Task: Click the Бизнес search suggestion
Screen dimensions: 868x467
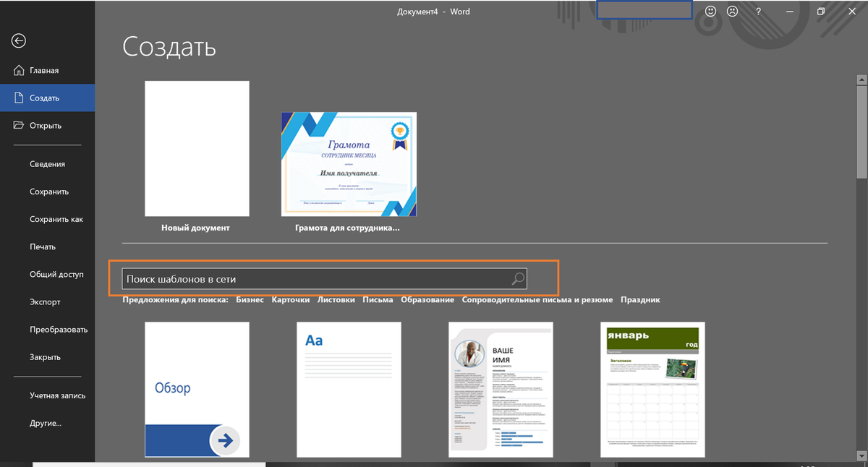Action: coord(250,299)
